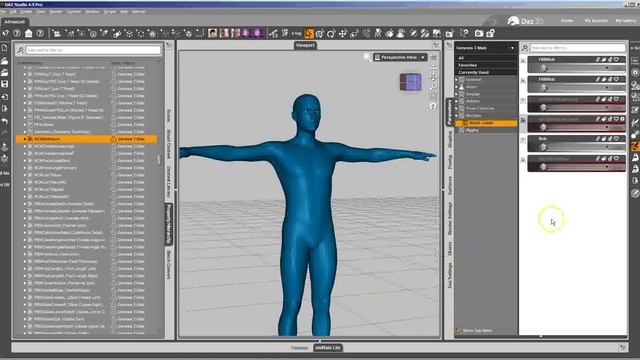The width and height of the screenshot is (640, 360).
Task: Open the Window menu
Action: tap(92, 12)
